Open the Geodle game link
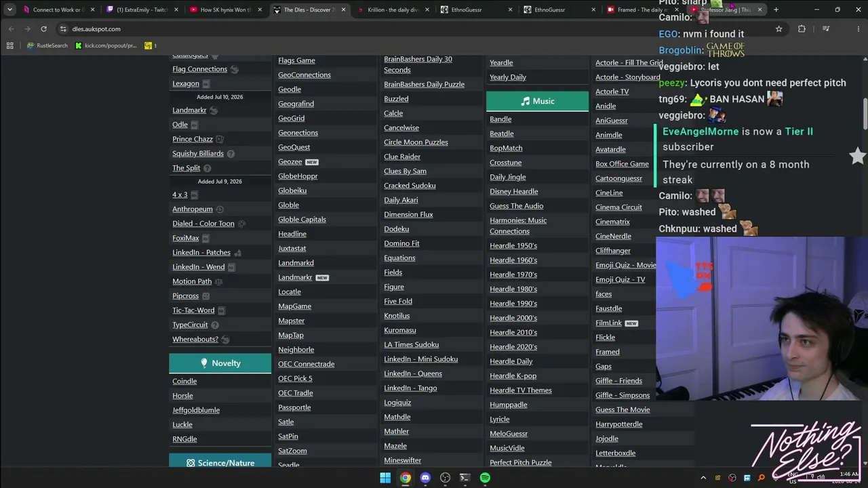 (x=290, y=89)
